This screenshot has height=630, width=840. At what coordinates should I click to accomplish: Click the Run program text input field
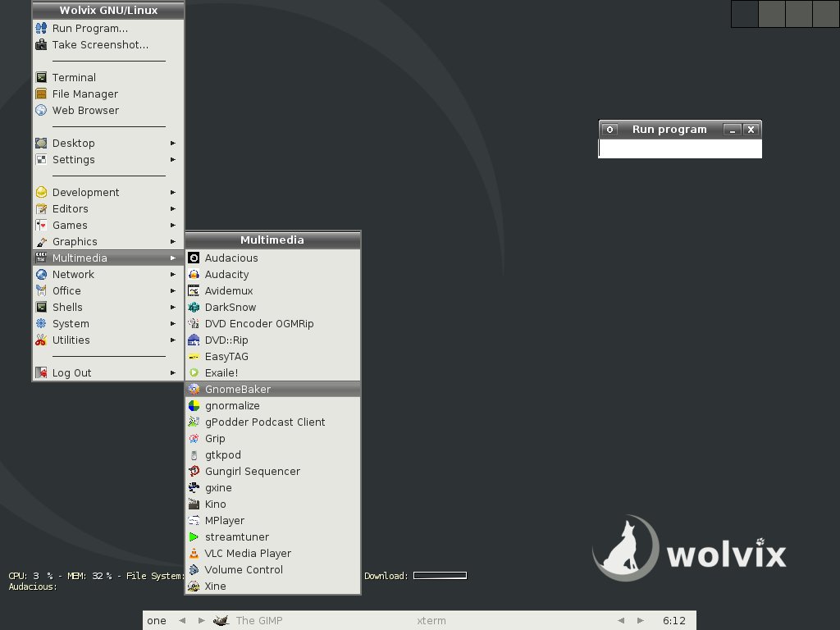(x=680, y=149)
